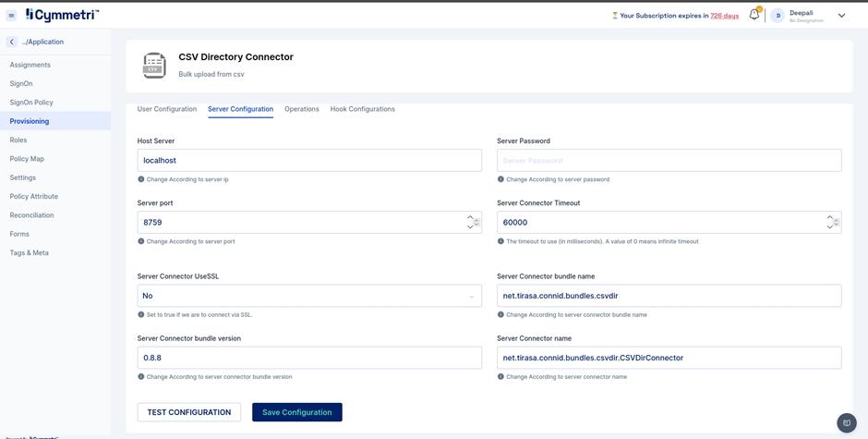Click the subscription hourglass icon

point(614,16)
